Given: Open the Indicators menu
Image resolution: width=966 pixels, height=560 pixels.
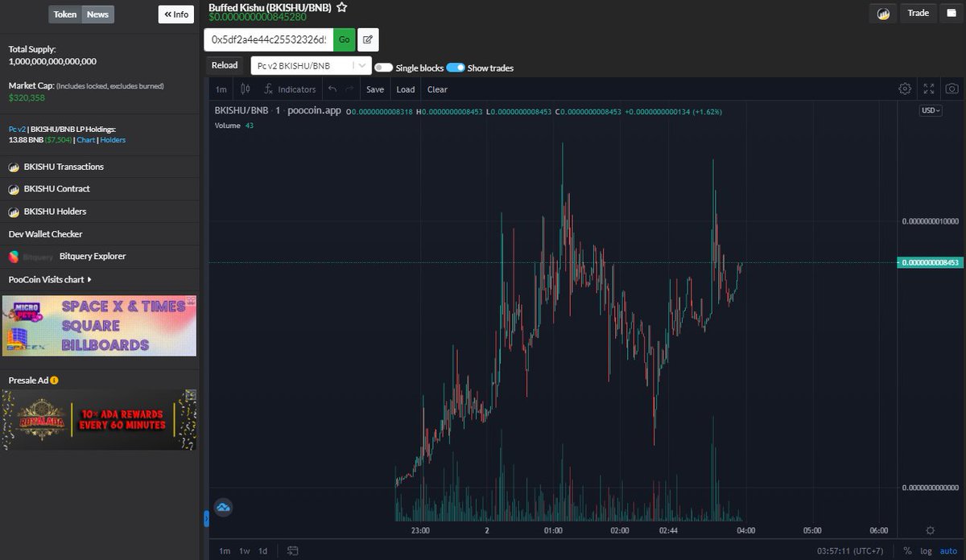Looking at the screenshot, I should pyautogui.click(x=290, y=89).
